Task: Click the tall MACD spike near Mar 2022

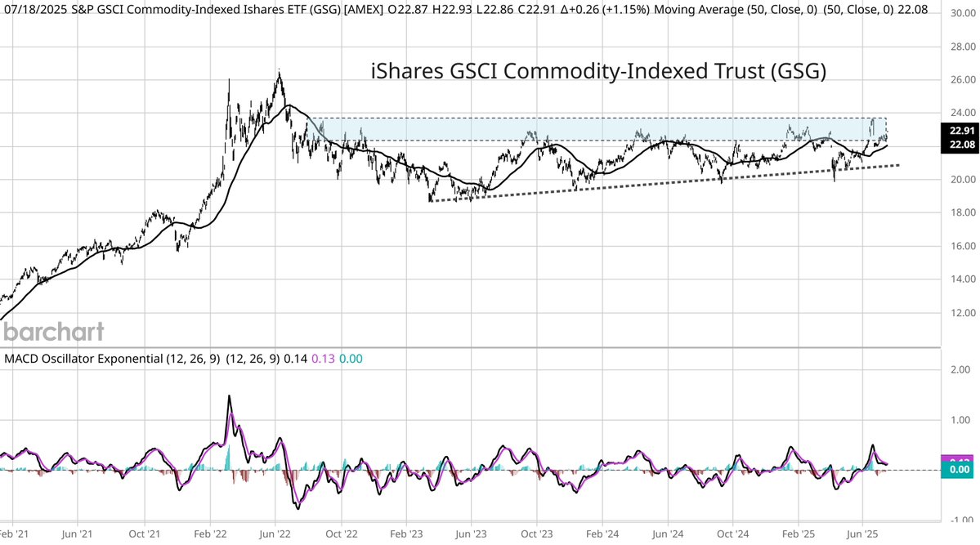Action: click(230, 397)
